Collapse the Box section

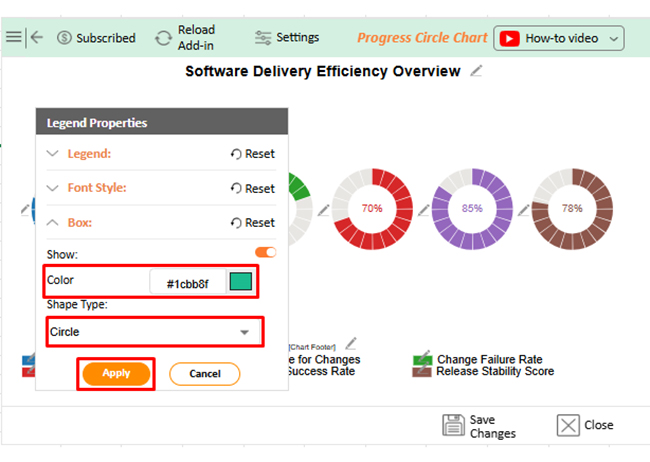pyautogui.click(x=54, y=223)
